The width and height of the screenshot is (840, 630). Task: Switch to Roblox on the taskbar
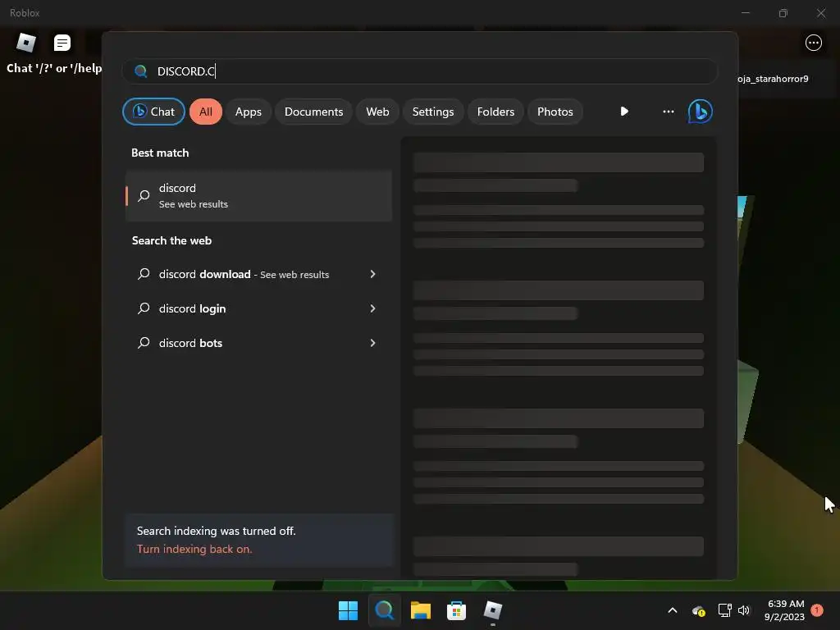(492, 610)
